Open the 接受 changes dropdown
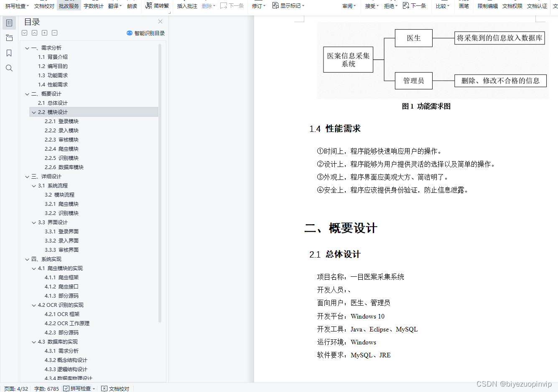This screenshot has height=392, width=558. (x=372, y=6)
